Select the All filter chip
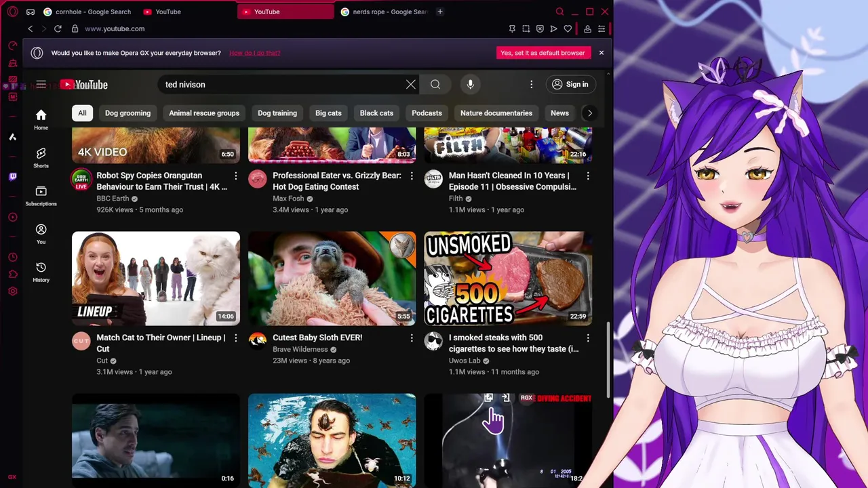868x488 pixels. [82, 113]
